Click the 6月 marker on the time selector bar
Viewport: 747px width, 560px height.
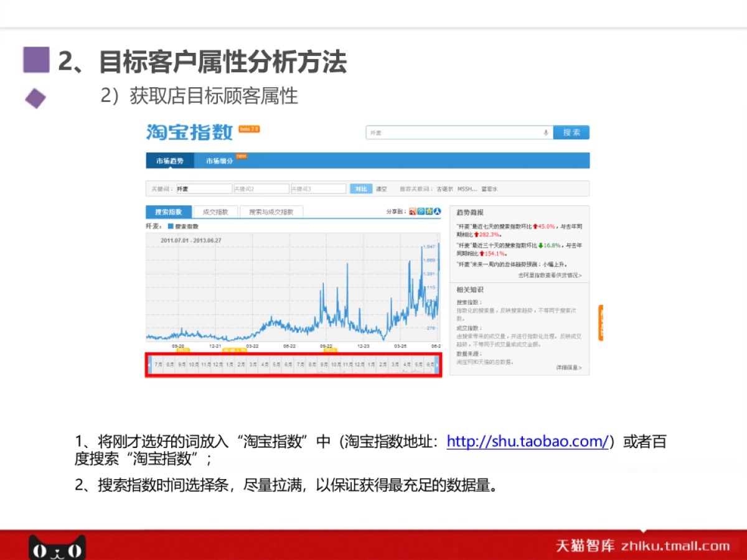tap(430, 364)
